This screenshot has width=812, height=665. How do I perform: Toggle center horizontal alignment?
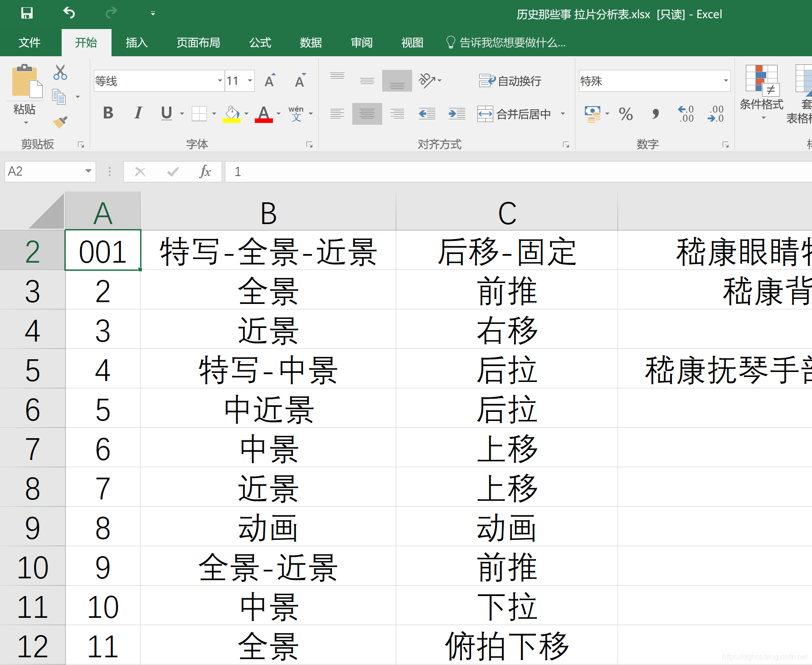click(x=367, y=113)
